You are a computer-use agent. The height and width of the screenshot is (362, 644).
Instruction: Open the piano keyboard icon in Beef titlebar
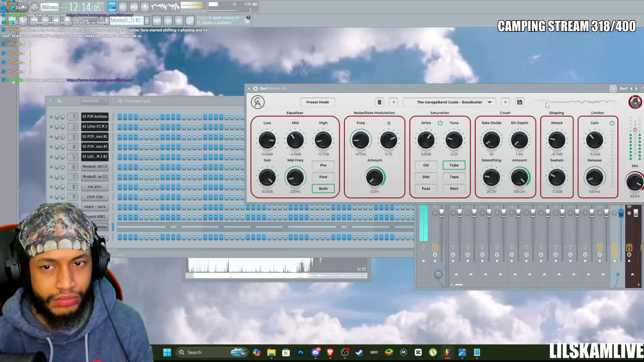pos(613,88)
